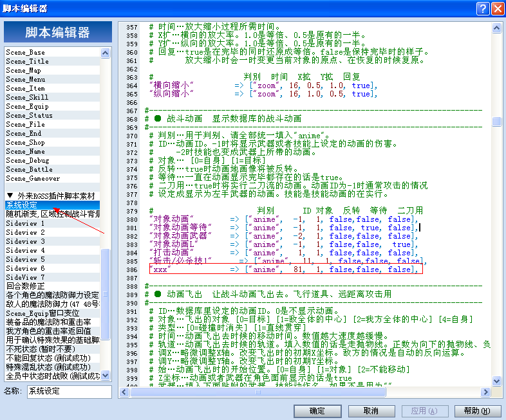This screenshot has width=506, height=420.
Task: Click the help question mark icon in title bar
Action: pyautogui.click(x=483, y=8)
